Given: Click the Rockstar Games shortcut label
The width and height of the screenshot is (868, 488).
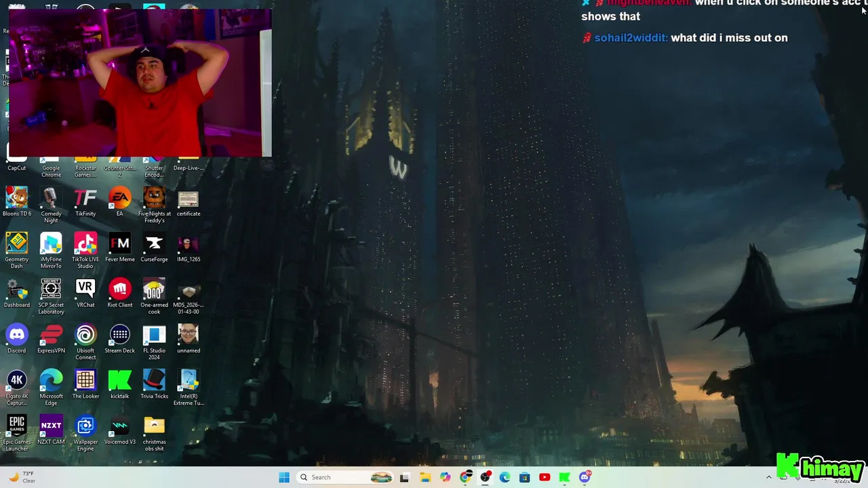Looking at the screenshot, I should point(85,171).
